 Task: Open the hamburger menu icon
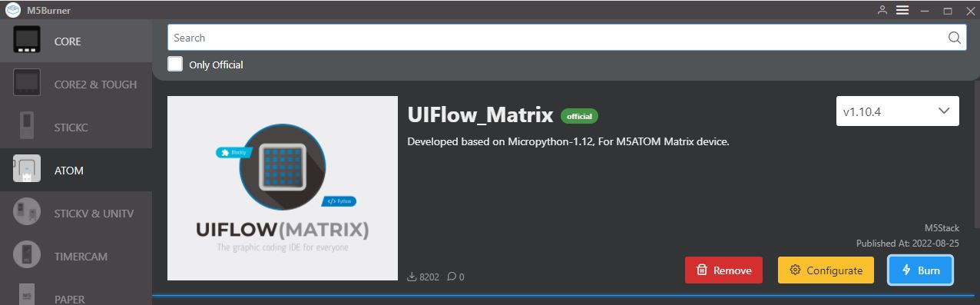click(x=902, y=10)
